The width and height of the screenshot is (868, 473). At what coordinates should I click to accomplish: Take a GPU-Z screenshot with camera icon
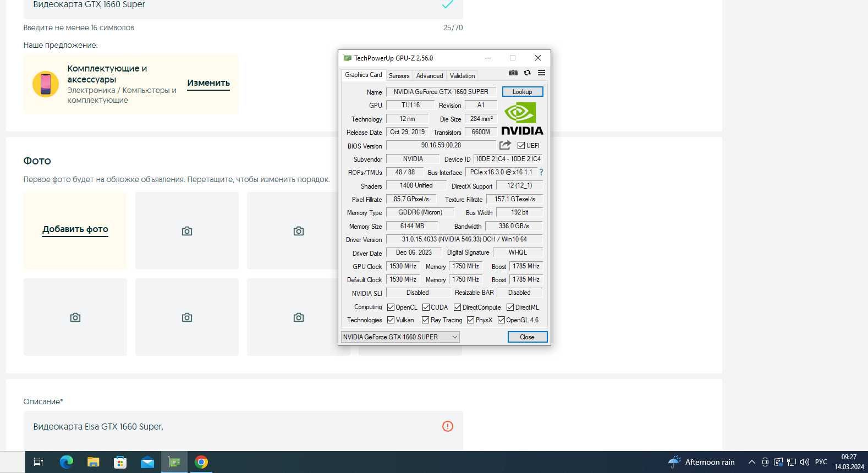513,73
